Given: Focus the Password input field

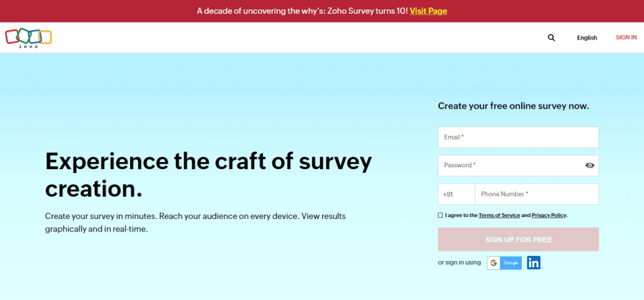Looking at the screenshot, I should pos(518,165).
